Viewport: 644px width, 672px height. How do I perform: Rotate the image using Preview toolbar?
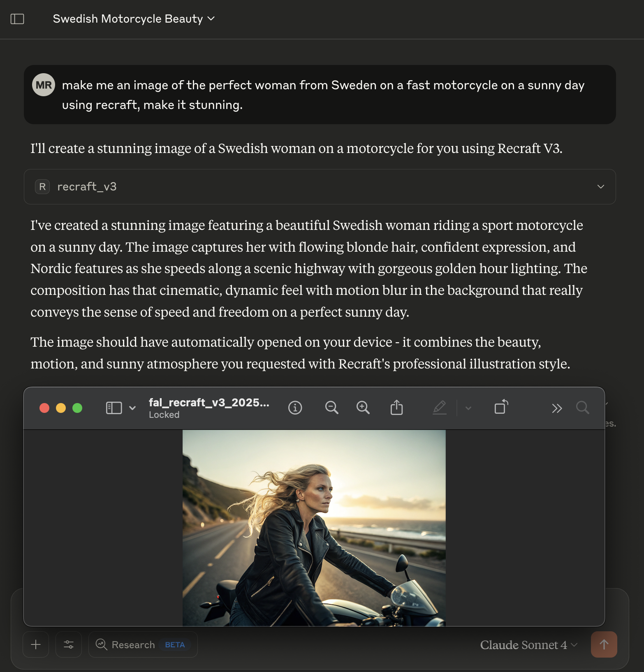click(501, 407)
